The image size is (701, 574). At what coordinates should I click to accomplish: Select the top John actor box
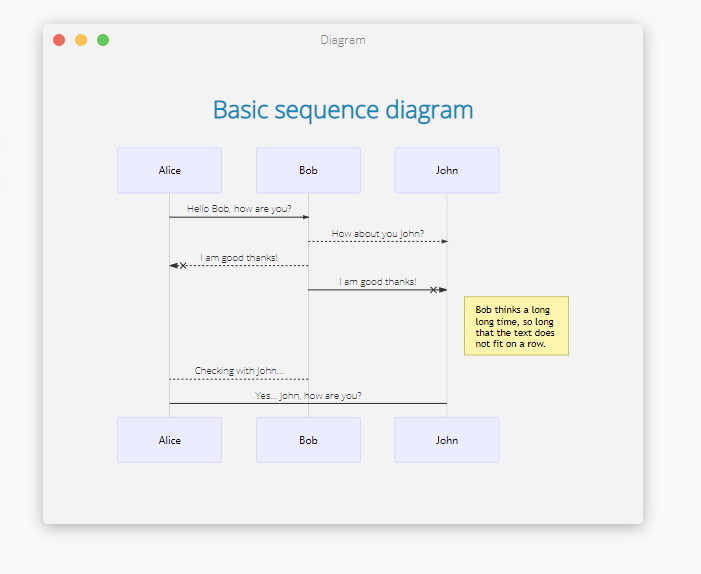tap(447, 170)
